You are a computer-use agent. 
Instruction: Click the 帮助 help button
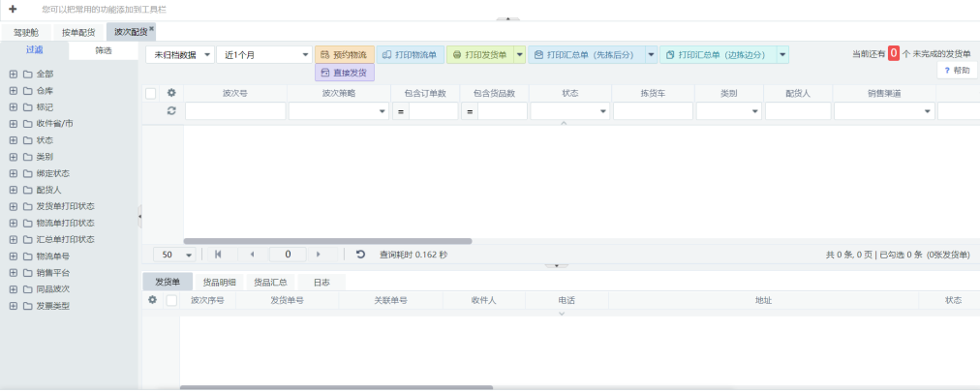(957, 70)
